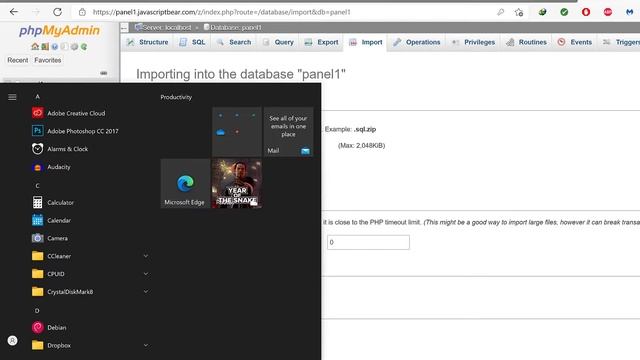Select the Import tab

click(366, 42)
